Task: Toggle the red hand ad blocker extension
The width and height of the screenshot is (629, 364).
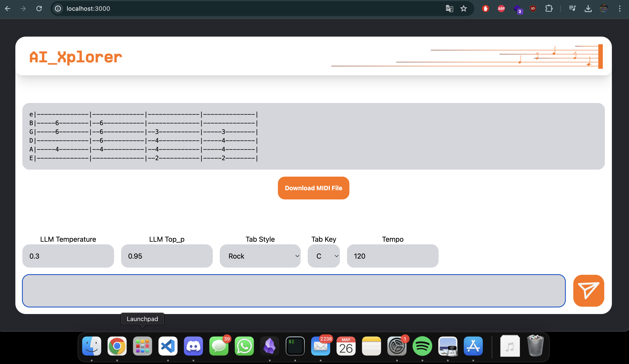Action: (486, 8)
